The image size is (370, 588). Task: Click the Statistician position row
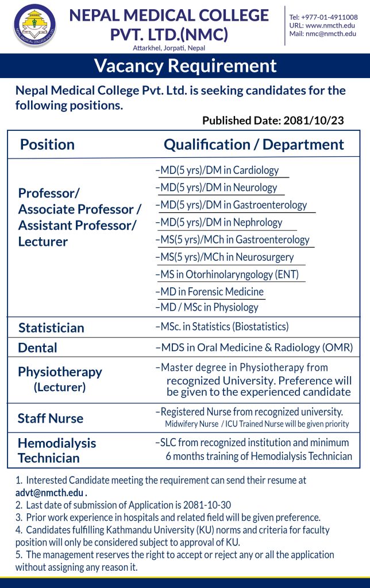pyautogui.click(x=51, y=328)
